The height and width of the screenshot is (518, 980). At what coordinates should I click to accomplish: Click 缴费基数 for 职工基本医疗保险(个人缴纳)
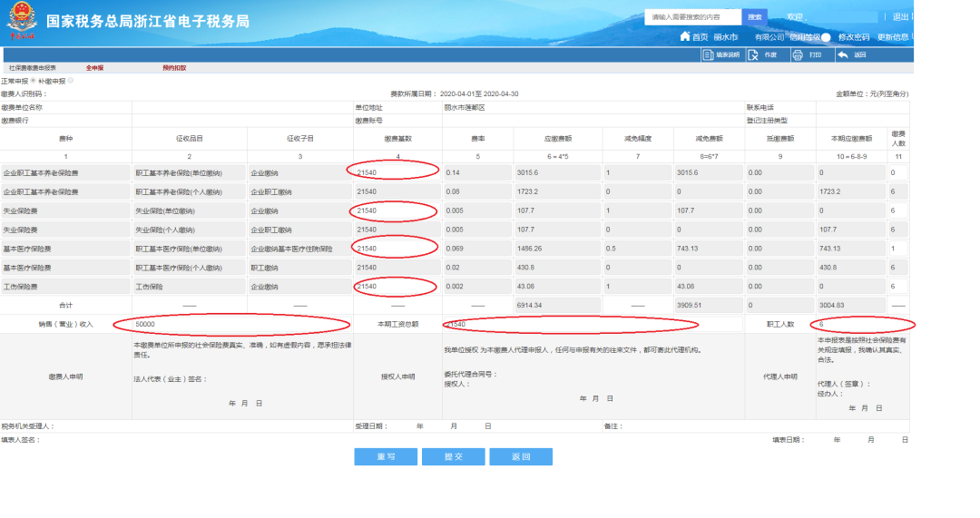(x=397, y=268)
